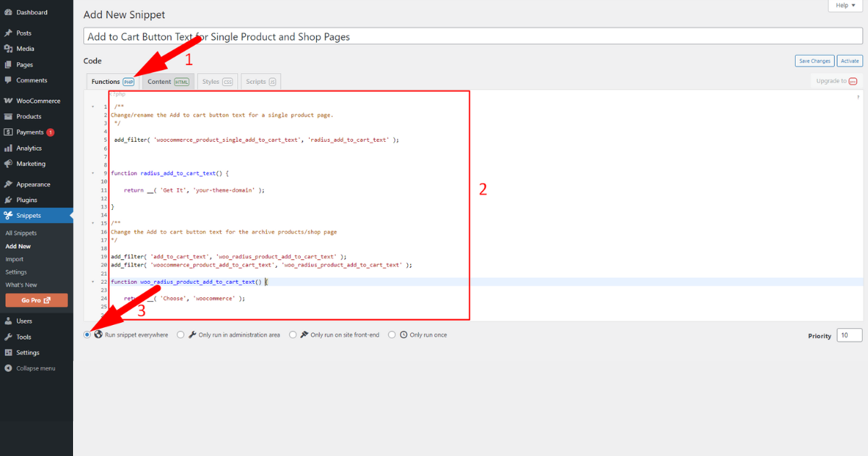Select Only run once radio button
868x456 pixels.
click(392, 335)
